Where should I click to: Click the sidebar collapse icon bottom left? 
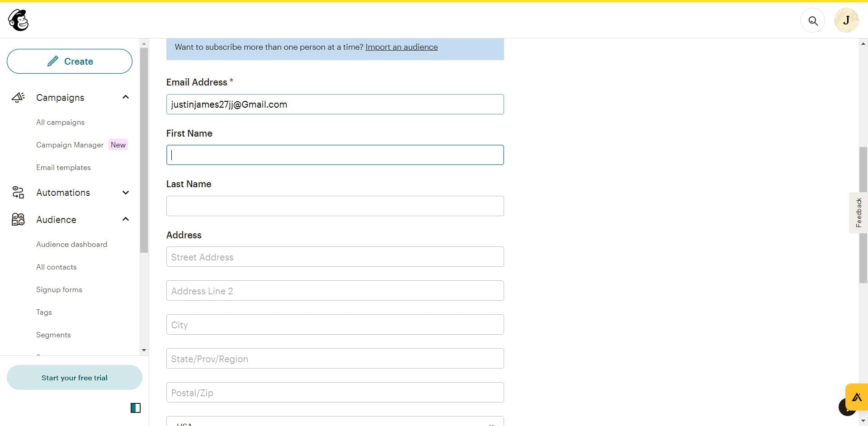tap(136, 408)
